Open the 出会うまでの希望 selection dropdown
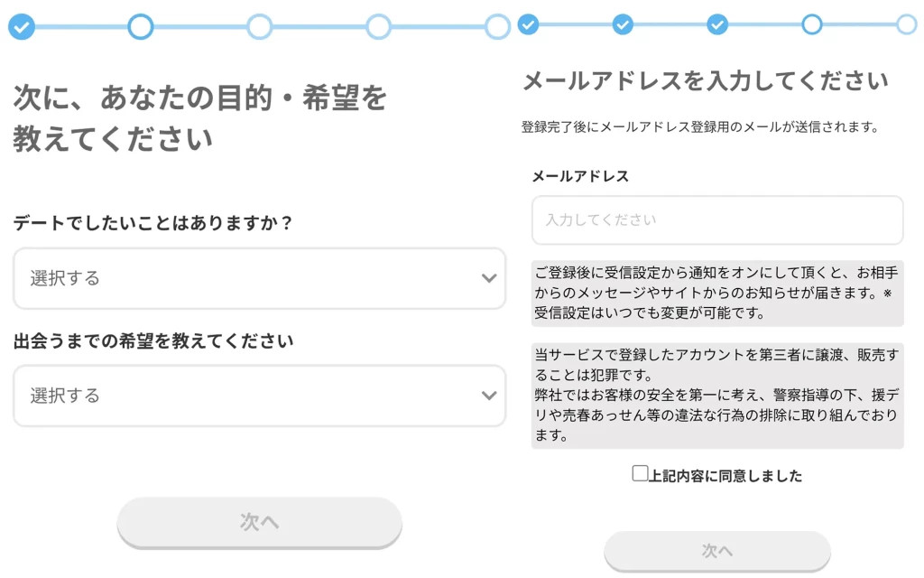 pos(259,396)
